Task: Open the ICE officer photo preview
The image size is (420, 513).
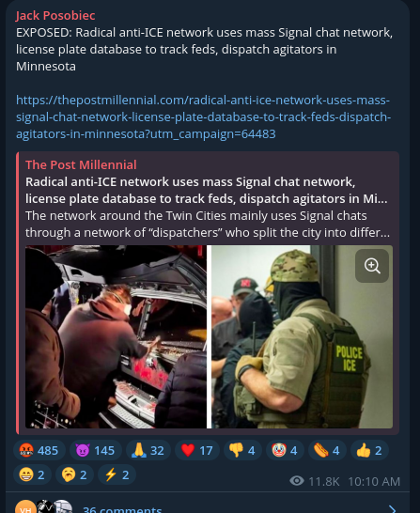Action: point(302,336)
